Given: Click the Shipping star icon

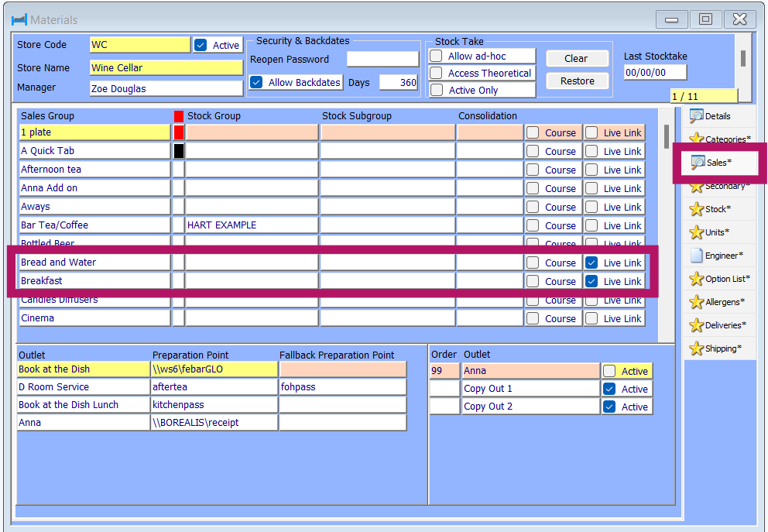Looking at the screenshot, I should 696,348.
